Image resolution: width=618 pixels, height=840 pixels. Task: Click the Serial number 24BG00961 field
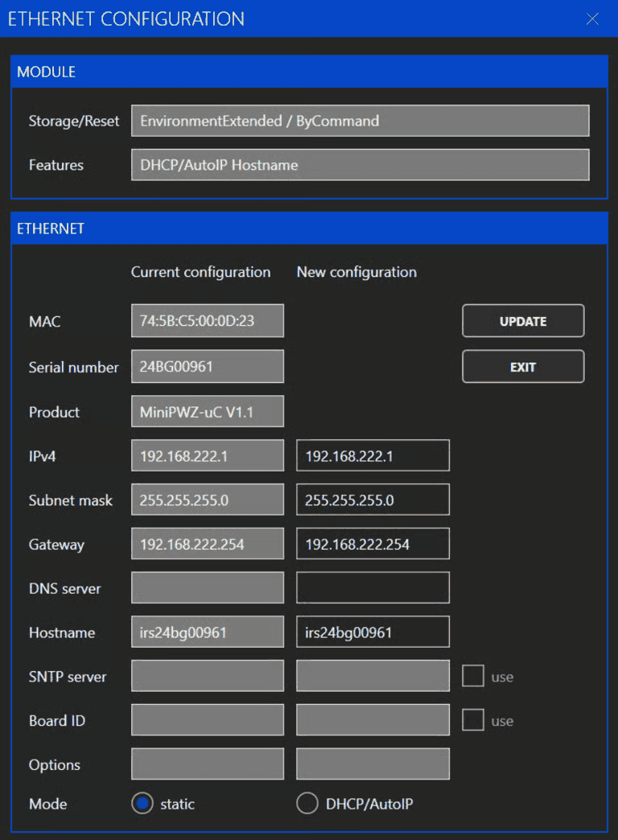[208, 366]
